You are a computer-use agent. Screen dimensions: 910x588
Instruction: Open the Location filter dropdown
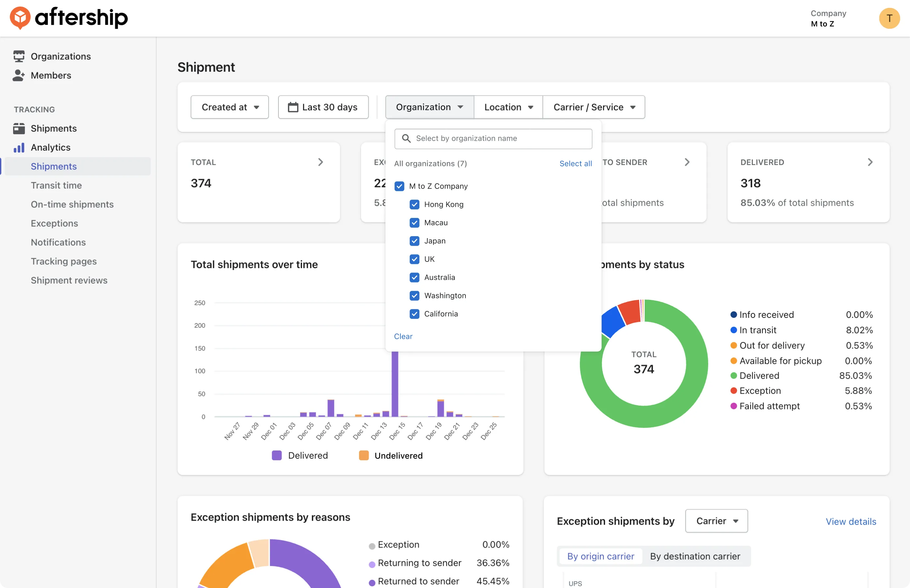[x=508, y=107]
